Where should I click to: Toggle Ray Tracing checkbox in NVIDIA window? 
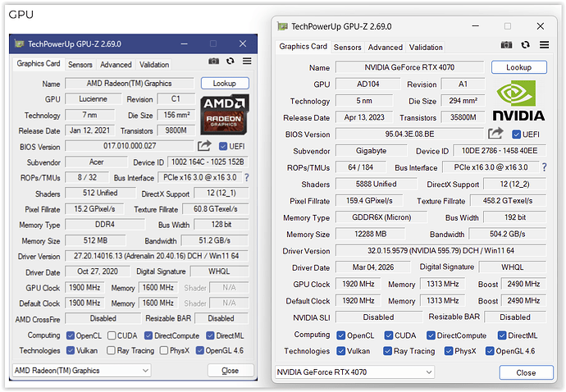[388, 351]
